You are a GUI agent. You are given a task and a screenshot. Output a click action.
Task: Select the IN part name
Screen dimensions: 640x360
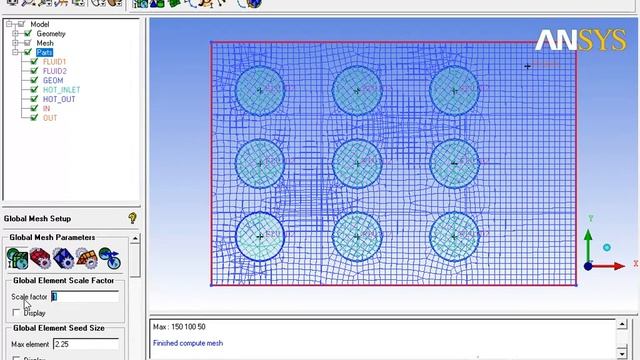[47, 109]
